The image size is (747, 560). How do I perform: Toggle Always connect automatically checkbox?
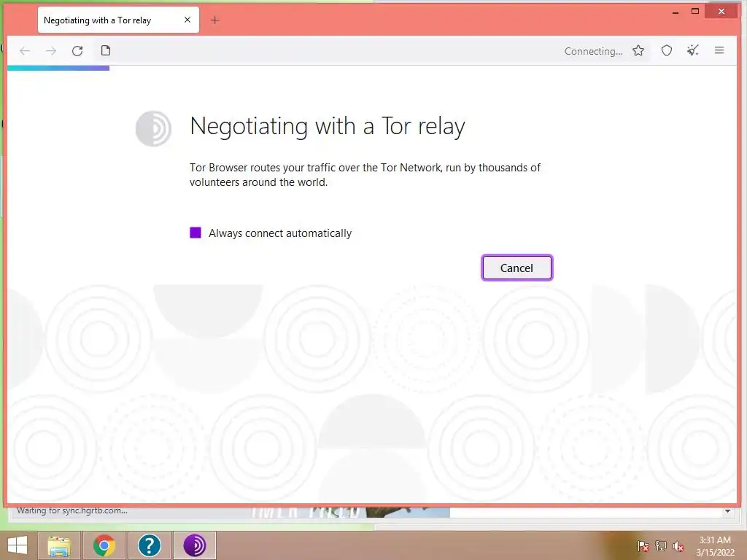click(x=196, y=233)
